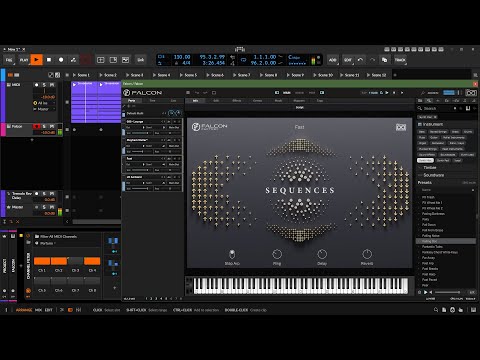This screenshot has width=480, height=360.
Task: Toggle Ch 5 in Channel Filter
Action: click(42, 281)
